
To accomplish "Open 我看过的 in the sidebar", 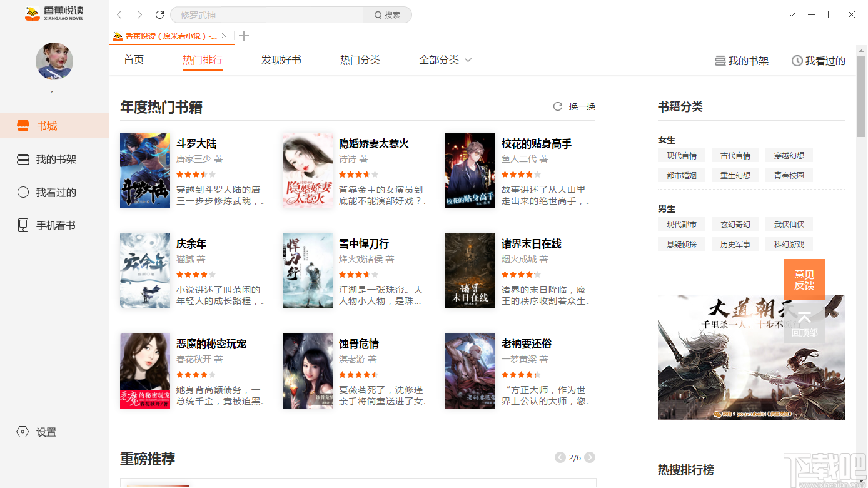I will 54,192.
